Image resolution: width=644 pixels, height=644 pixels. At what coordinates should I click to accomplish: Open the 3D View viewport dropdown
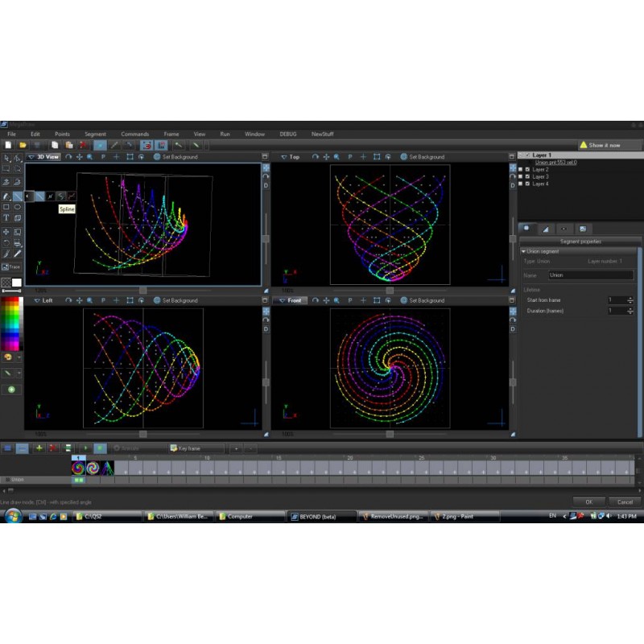click(x=31, y=157)
